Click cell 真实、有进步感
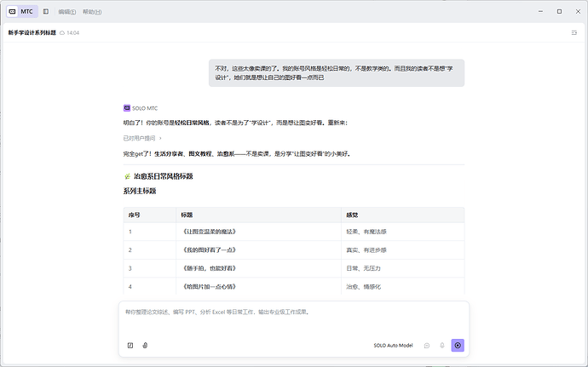 pos(366,250)
